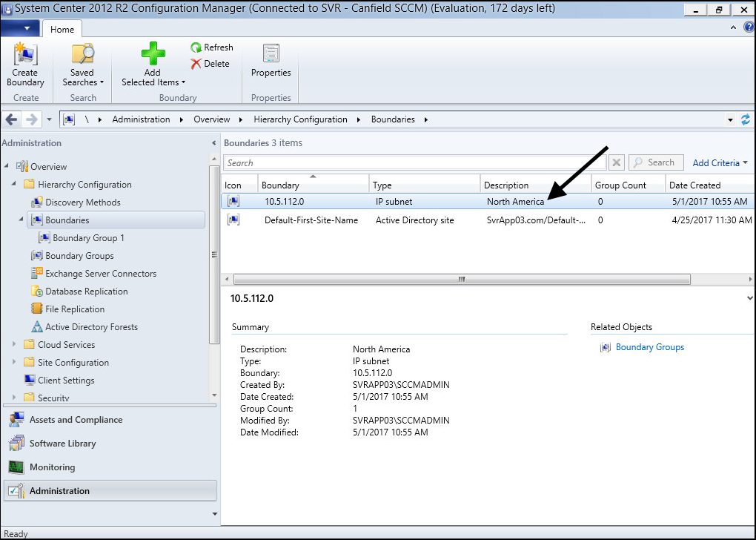Select the 10.5.112.0 boundary row
Image resolution: width=756 pixels, height=540 pixels.
point(488,201)
